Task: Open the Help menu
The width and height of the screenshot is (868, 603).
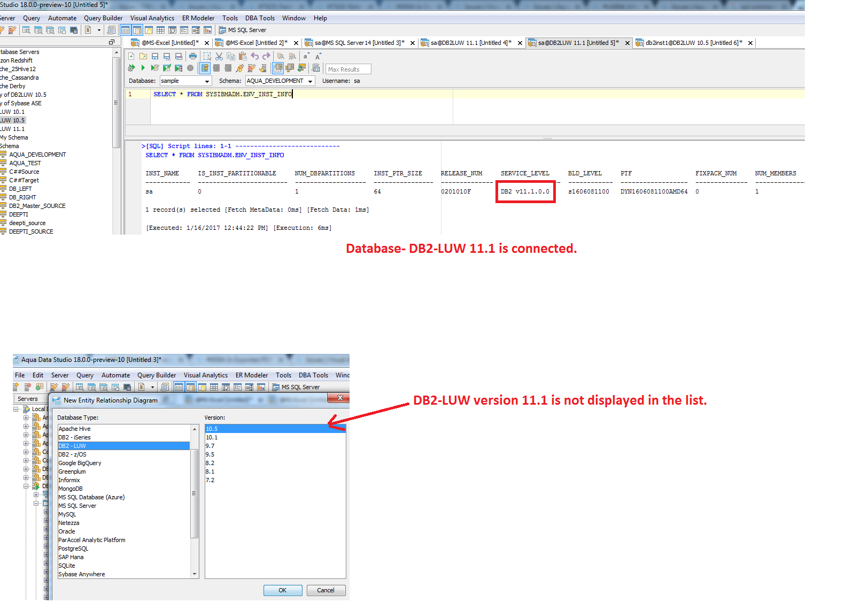Action: [x=320, y=18]
